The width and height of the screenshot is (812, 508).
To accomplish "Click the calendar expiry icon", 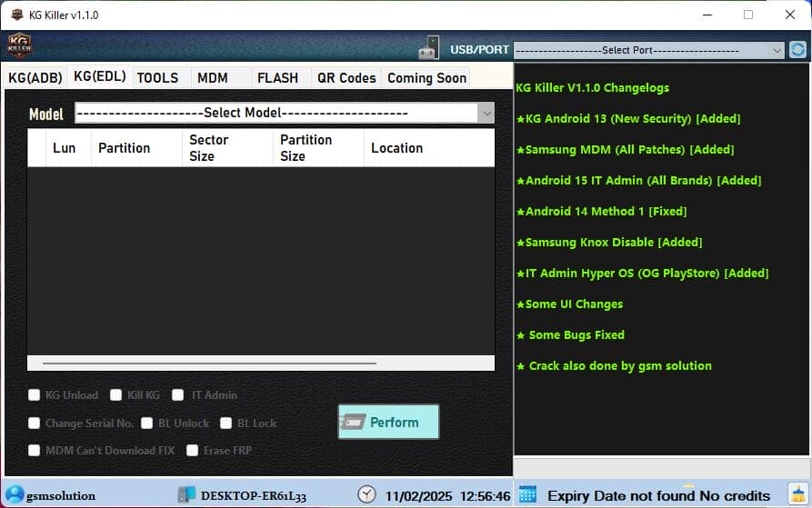I will coord(527,494).
